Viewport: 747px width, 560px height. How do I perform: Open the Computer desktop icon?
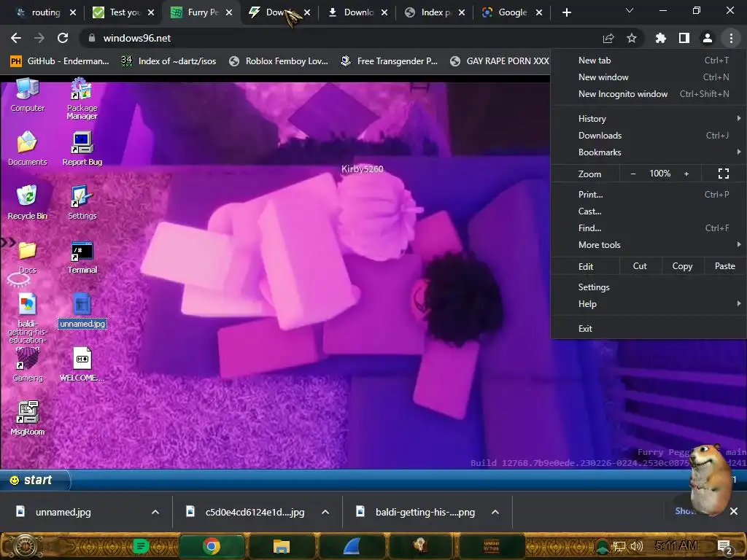tap(27, 96)
